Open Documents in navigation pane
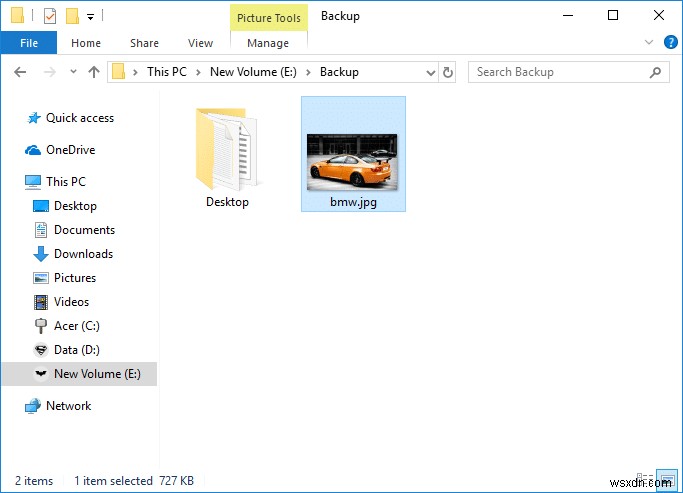This screenshot has width=683, height=493. (85, 230)
